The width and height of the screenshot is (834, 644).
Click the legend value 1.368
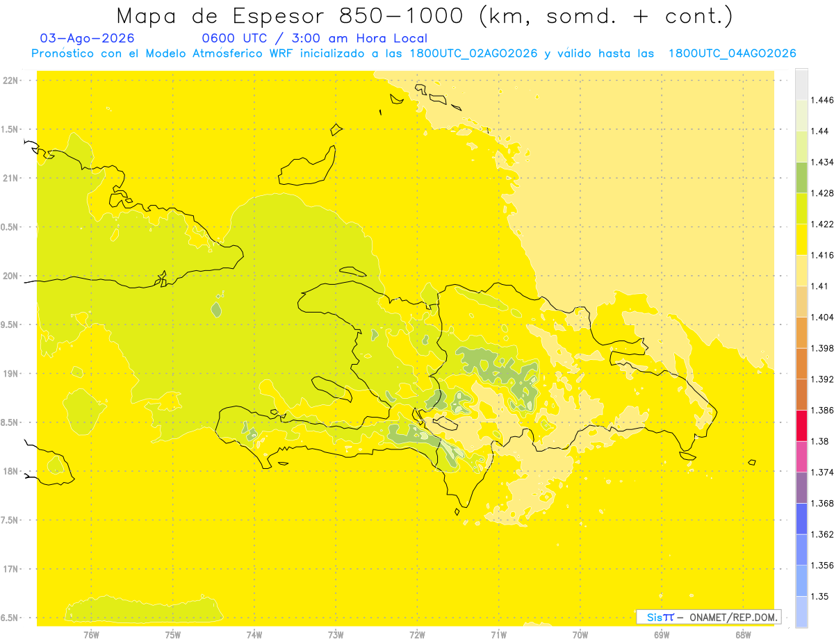823,503
